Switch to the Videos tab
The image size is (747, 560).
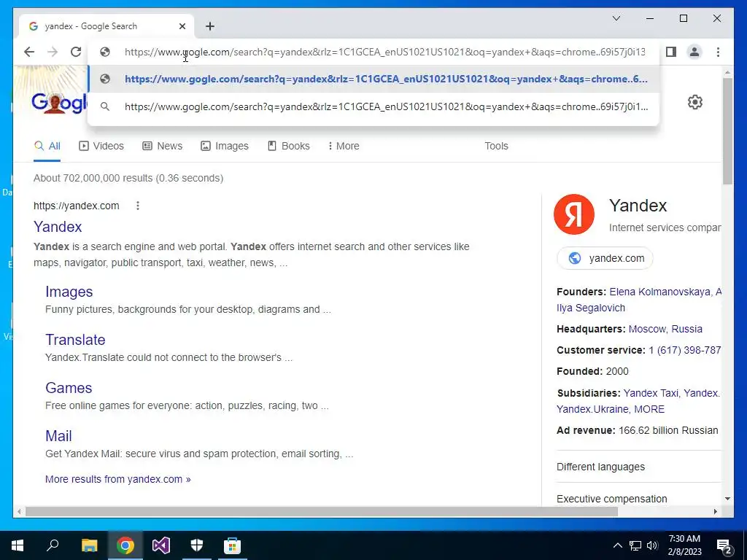point(101,146)
